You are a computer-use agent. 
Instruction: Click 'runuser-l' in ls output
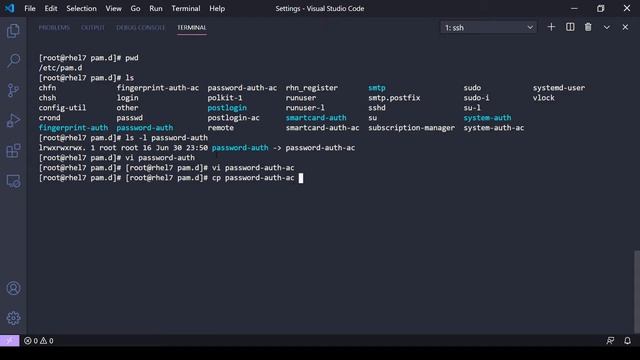tap(305, 108)
